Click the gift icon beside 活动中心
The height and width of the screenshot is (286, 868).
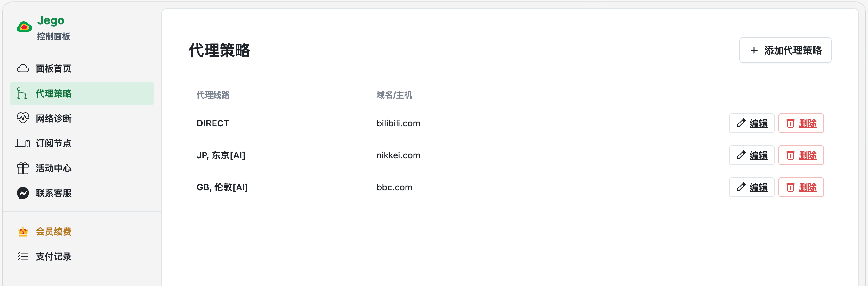pyautogui.click(x=23, y=168)
